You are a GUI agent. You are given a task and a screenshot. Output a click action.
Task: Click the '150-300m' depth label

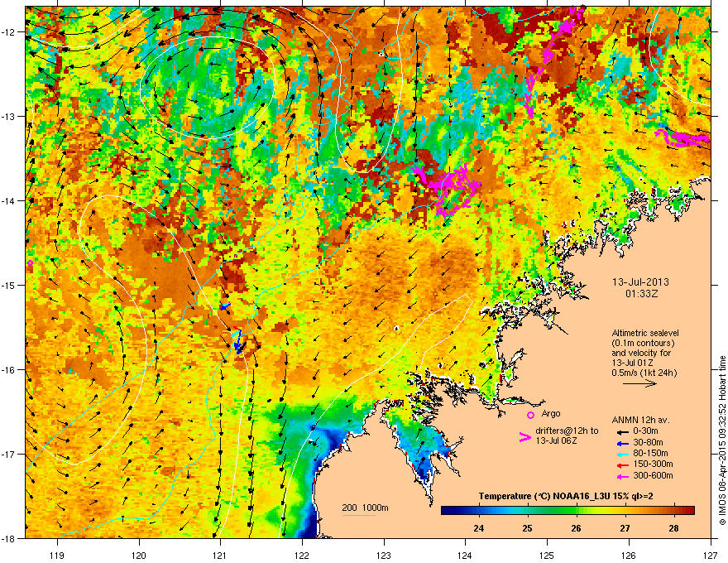pyautogui.click(x=653, y=464)
